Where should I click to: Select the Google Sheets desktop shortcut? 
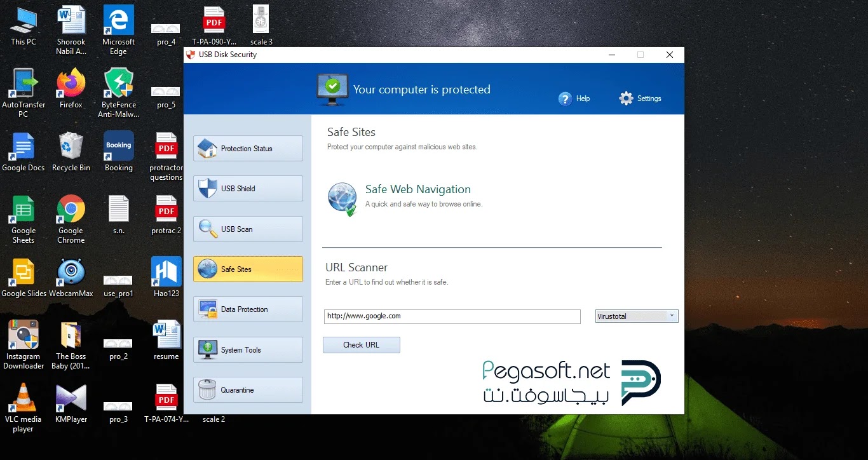click(24, 220)
